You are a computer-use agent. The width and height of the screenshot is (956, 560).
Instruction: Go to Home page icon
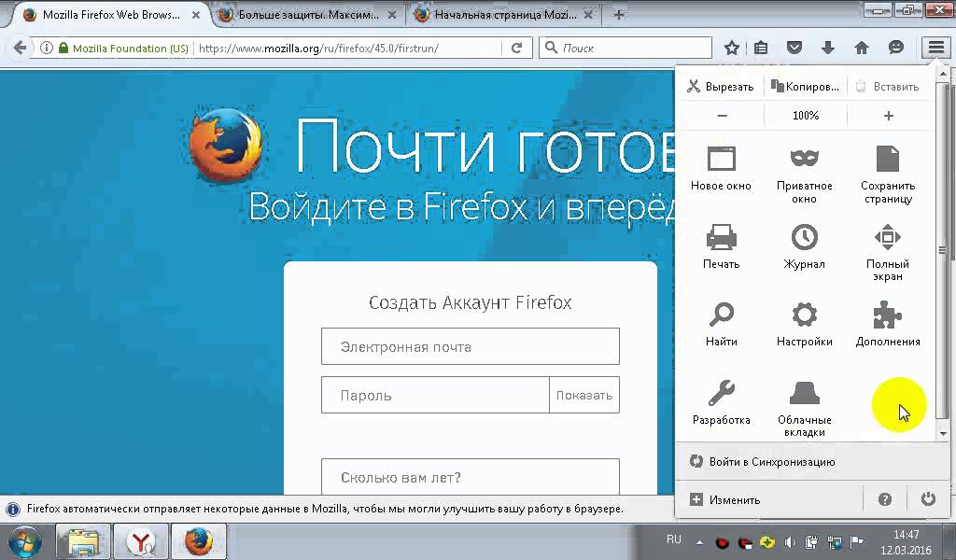point(861,48)
